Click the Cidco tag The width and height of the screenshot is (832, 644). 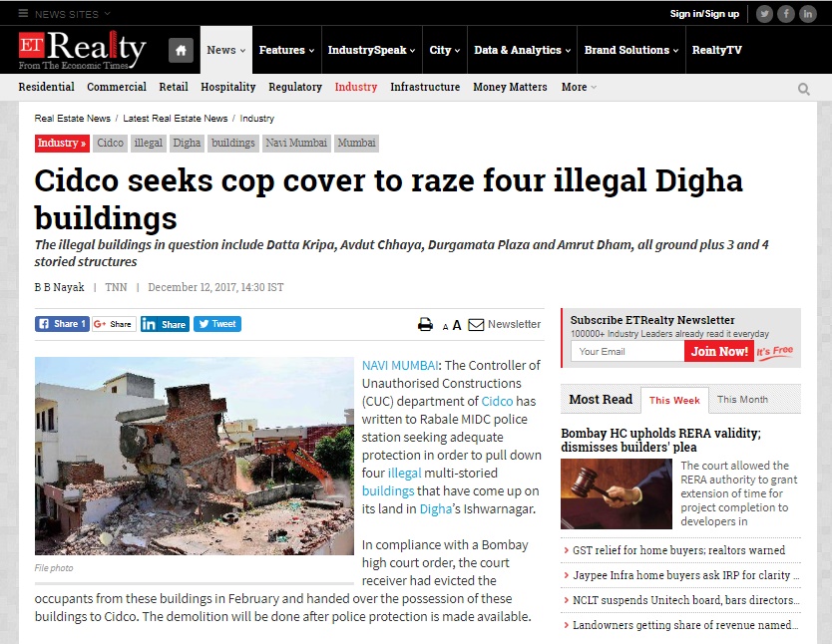[111, 144]
